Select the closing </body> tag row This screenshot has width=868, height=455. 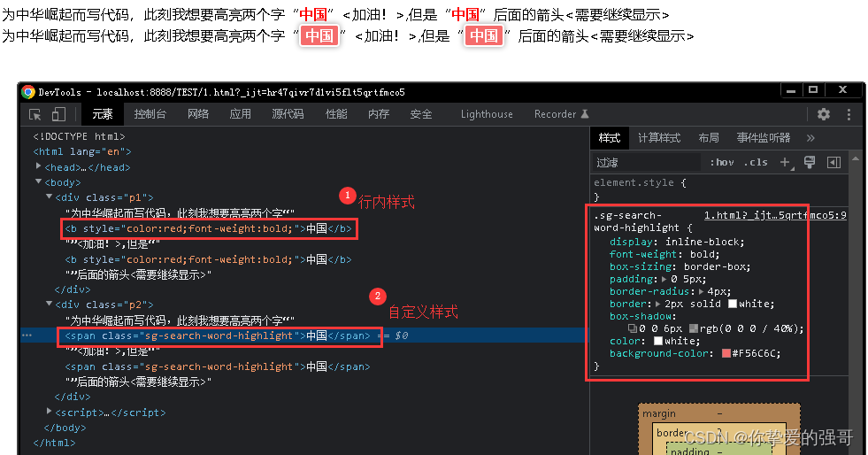click(x=65, y=428)
